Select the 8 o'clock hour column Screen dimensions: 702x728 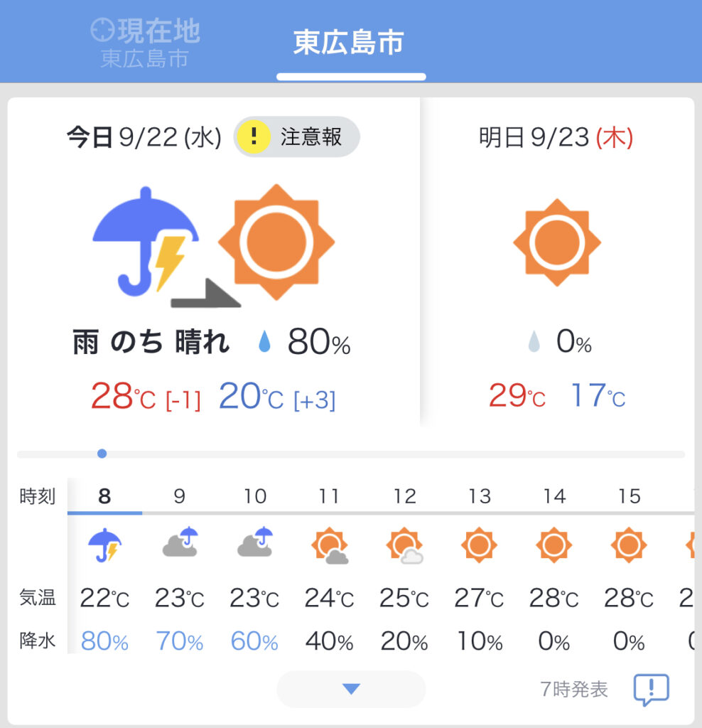104,496
